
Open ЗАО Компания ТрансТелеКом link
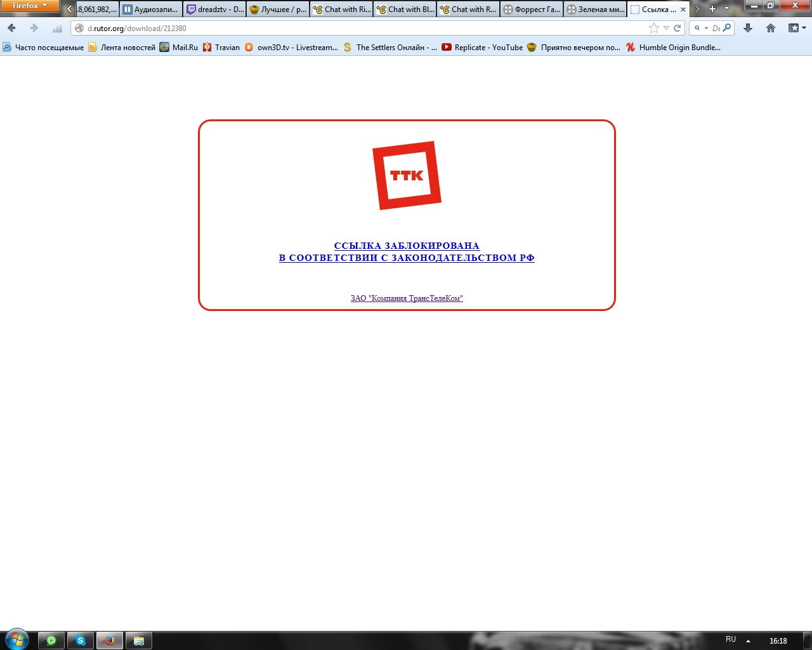pos(407,298)
